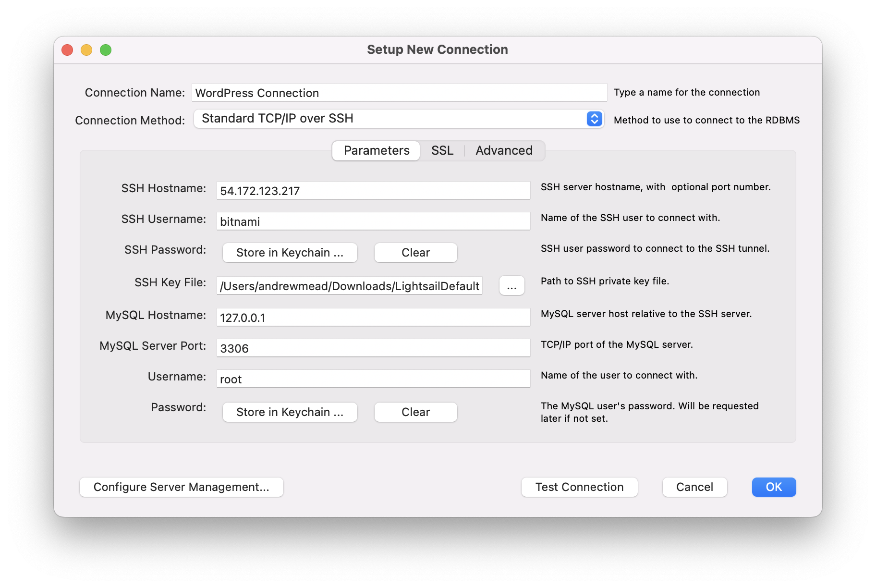Viewport: 876px width, 588px height.
Task: Clear the stored MySQL password
Action: (415, 412)
